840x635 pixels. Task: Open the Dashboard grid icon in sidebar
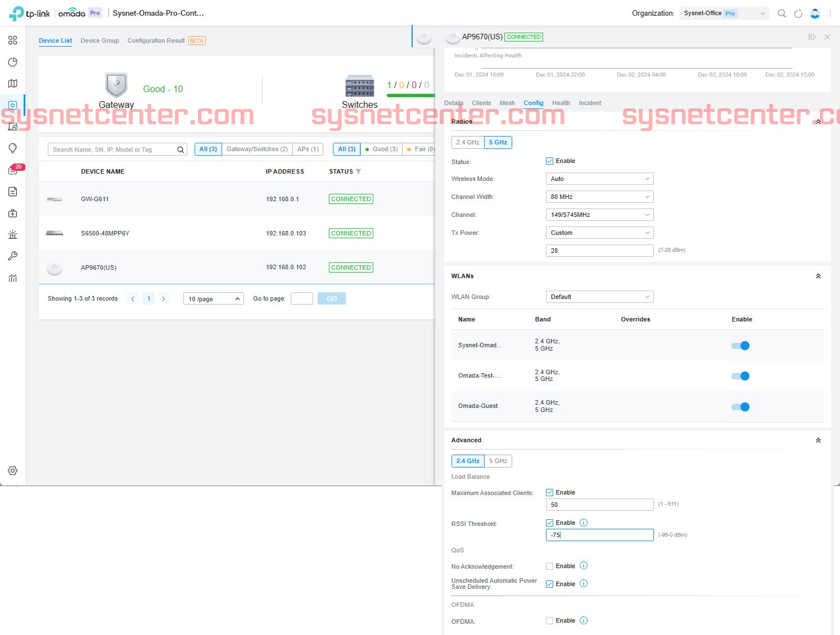point(12,40)
